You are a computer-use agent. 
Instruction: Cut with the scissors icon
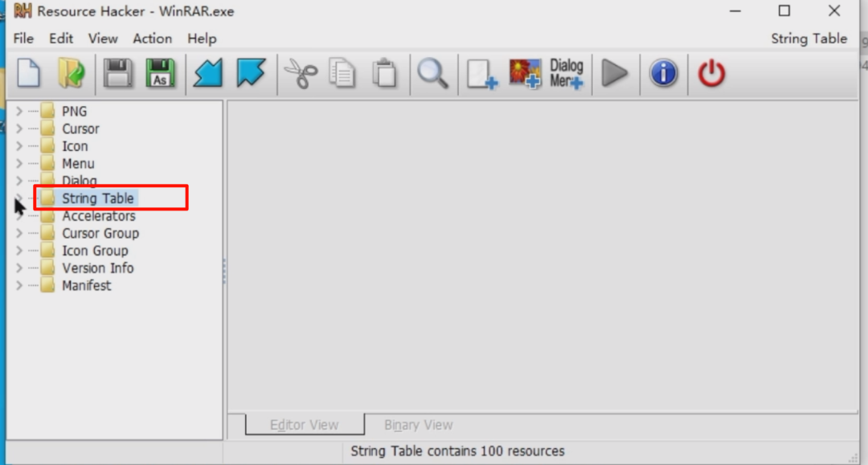pyautogui.click(x=301, y=74)
